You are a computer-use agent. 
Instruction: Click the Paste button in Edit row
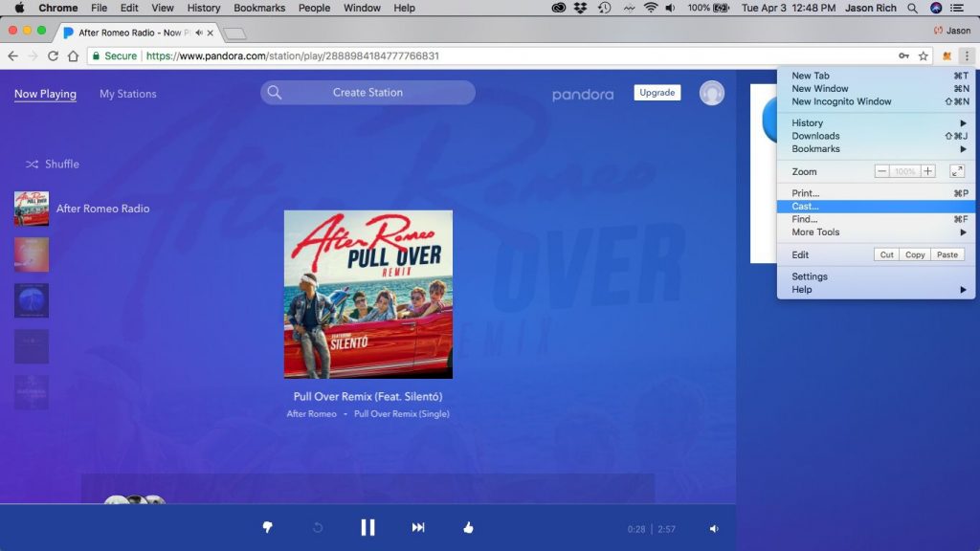click(x=947, y=254)
